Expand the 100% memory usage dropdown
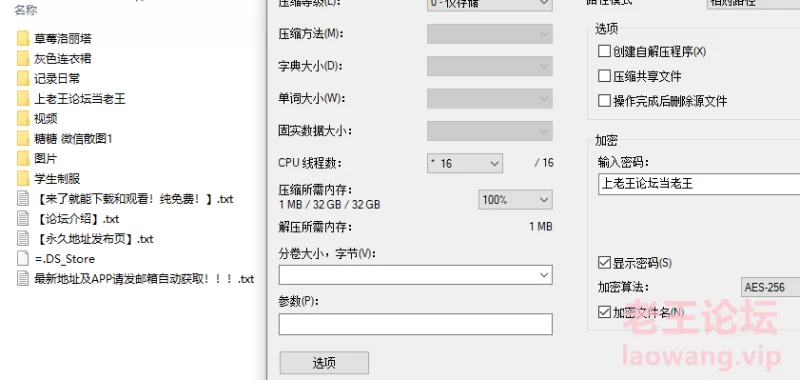The height and width of the screenshot is (380, 800). pyautogui.click(x=515, y=199)
